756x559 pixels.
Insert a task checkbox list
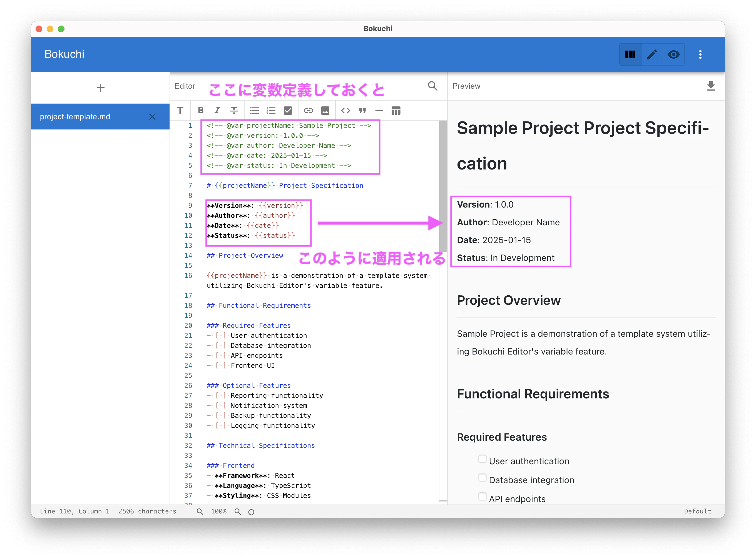pos(288,111)
